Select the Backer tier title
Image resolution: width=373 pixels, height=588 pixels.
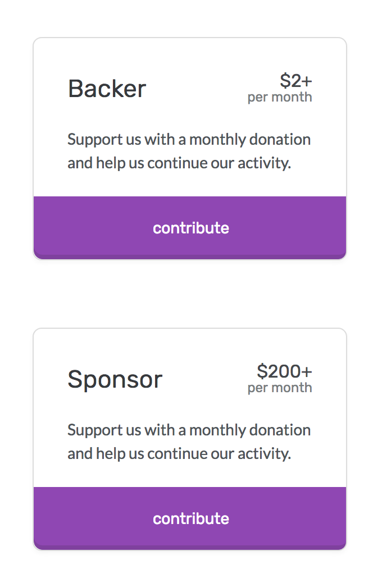pos(107,89)
